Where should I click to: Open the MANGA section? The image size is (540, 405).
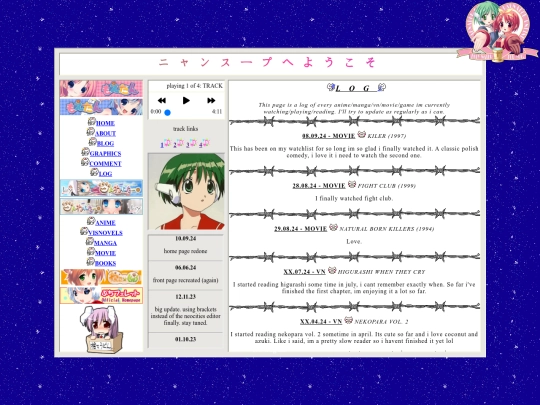pos(105,243)
